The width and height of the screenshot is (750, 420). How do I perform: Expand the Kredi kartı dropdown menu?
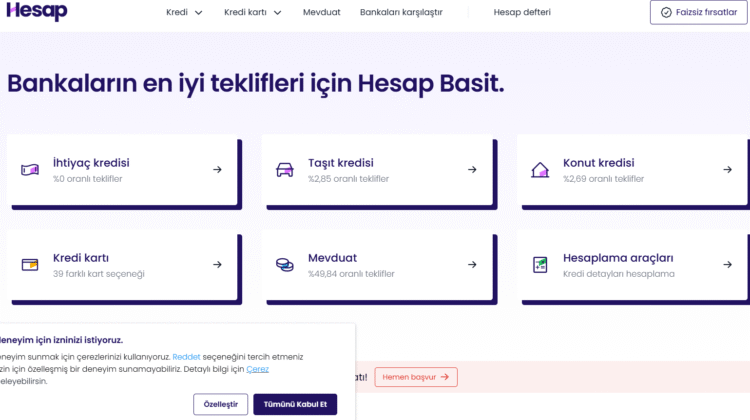coord(252,13)
